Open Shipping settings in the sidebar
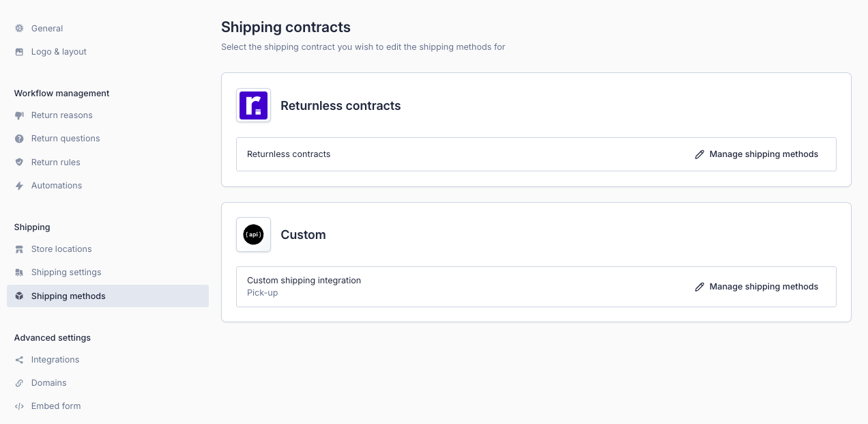Image resolution: width=868 pixels, height=424 pixels. tap(66, 272)
